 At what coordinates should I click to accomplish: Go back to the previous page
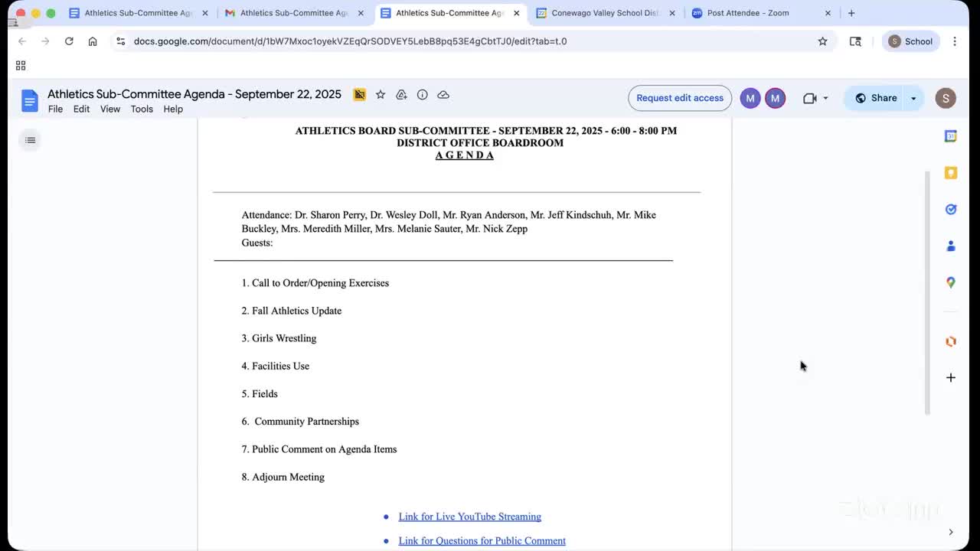point(22,41)
